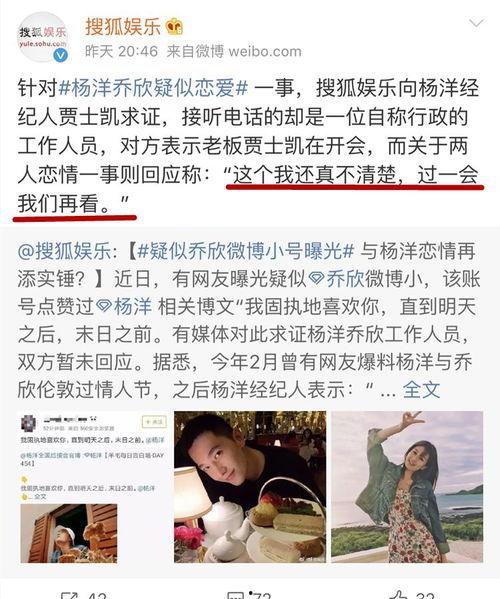Open the man with afternoon tea photo

[250, 487]
